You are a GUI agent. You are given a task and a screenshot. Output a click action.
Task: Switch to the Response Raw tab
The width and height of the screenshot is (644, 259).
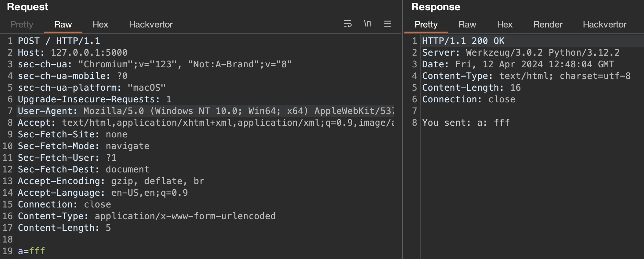tap(467, 24)
